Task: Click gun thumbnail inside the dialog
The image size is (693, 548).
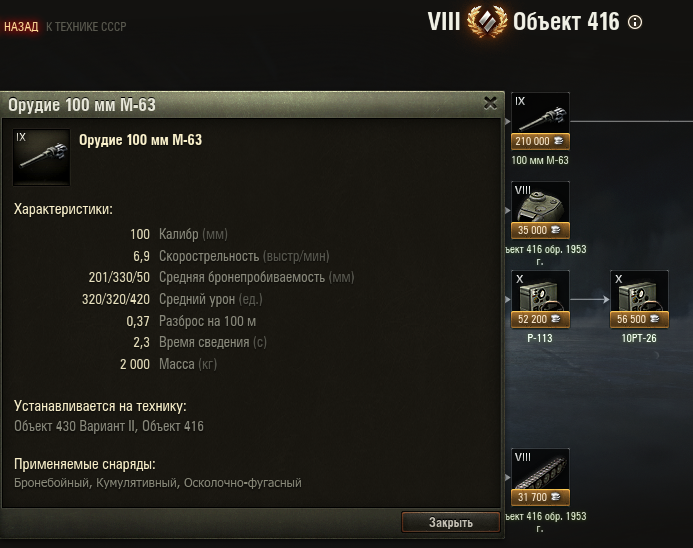Action: point(41,157)
